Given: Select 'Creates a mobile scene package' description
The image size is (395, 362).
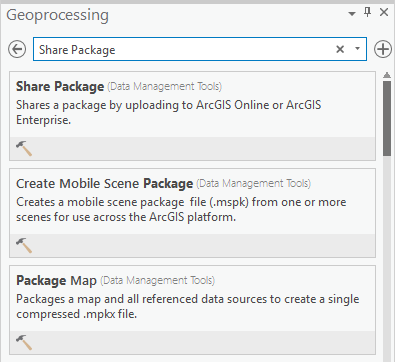Looking at the screenshot, I should [181, 209].
